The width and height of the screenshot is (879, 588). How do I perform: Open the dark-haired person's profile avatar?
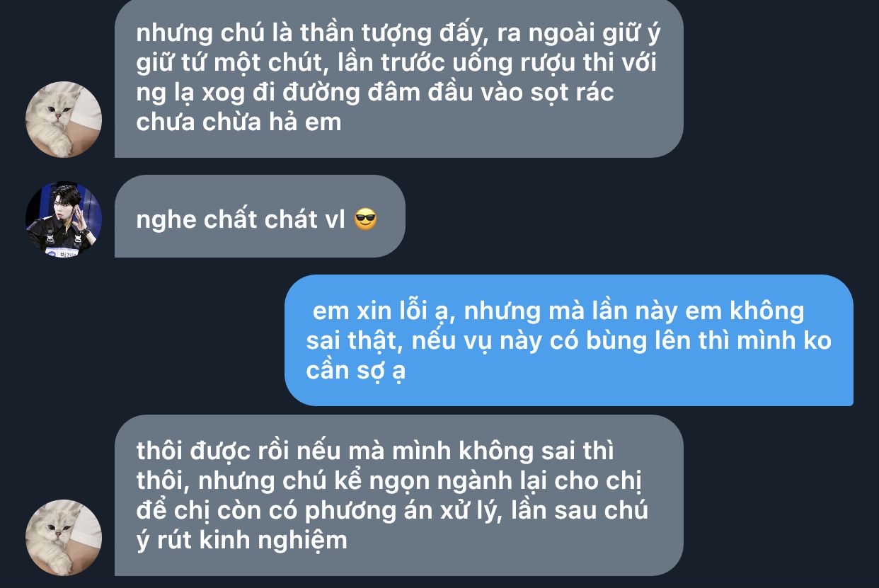64,219
